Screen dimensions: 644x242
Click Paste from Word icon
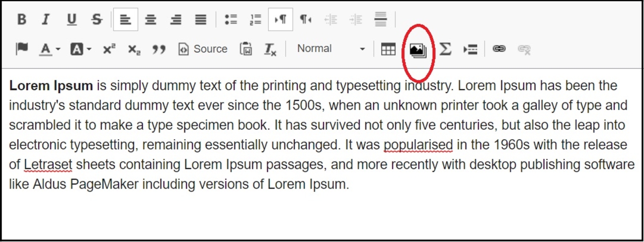[x=246, y=49]
